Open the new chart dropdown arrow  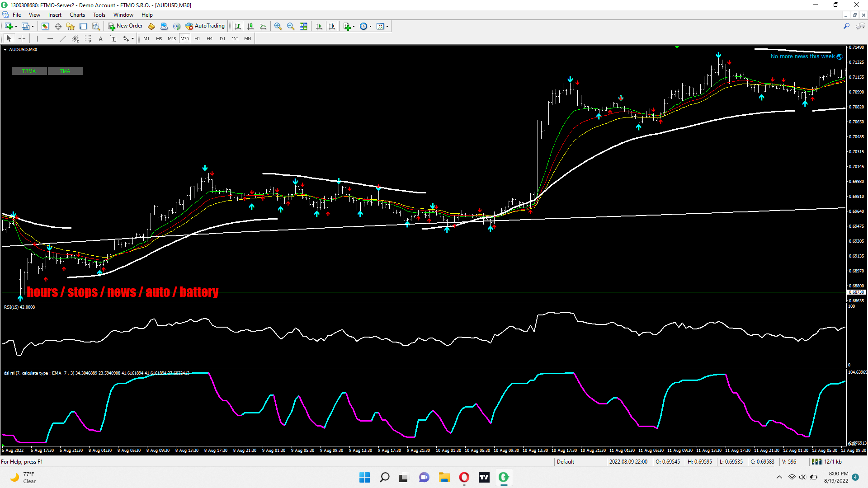[x=16, y=26]
